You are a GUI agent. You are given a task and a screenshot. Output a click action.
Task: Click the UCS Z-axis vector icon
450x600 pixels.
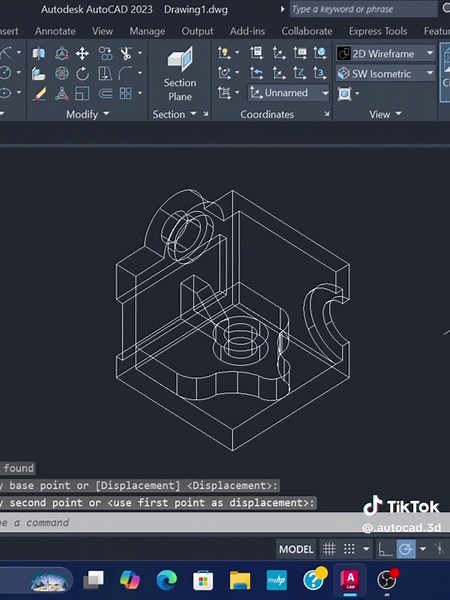(300, 73)
